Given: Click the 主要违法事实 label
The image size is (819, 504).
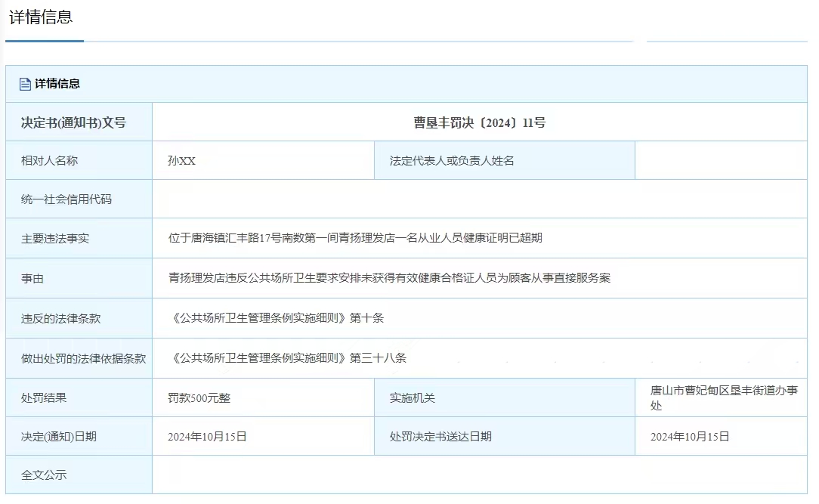Looking at the screenshot, I should click(55, 239).
